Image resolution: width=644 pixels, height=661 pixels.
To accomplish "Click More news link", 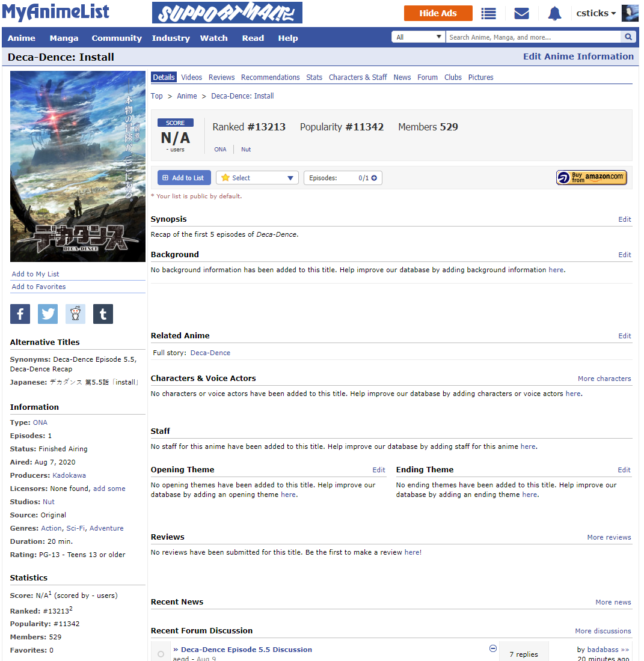I will click(x=613, y=602).
